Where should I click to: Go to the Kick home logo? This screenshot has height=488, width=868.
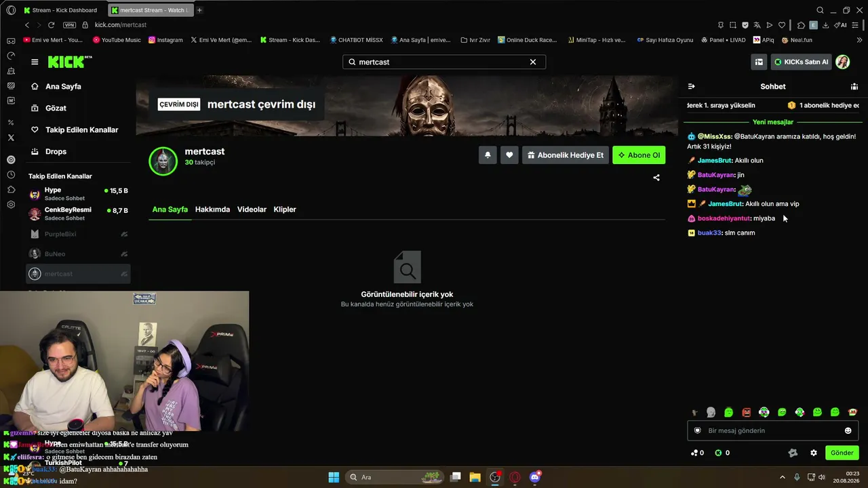[x=70, y=62]
